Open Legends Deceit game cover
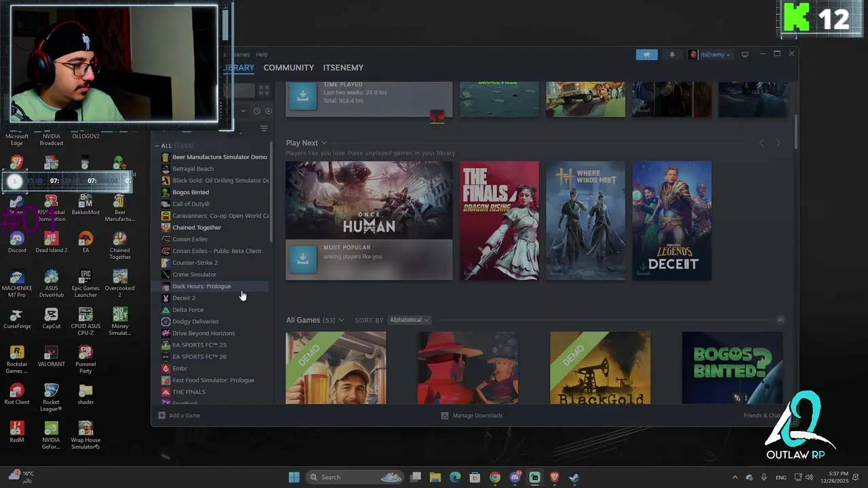Viewport: 868px width, 488px height. pos(672,220)
